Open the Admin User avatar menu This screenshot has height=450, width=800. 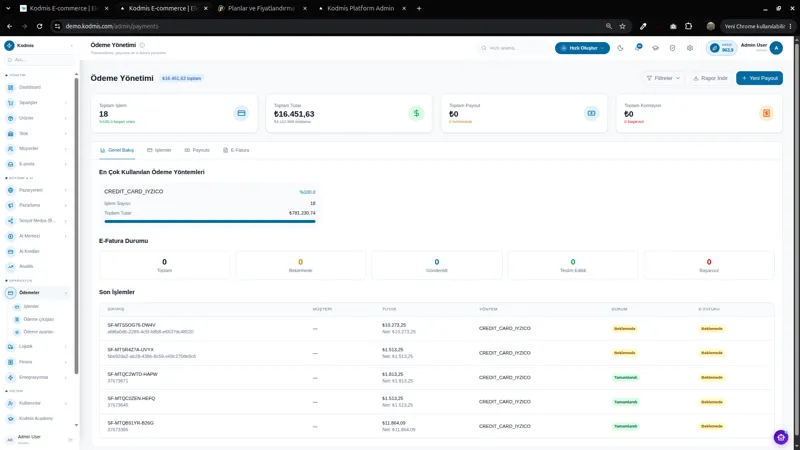coord(776,48)
